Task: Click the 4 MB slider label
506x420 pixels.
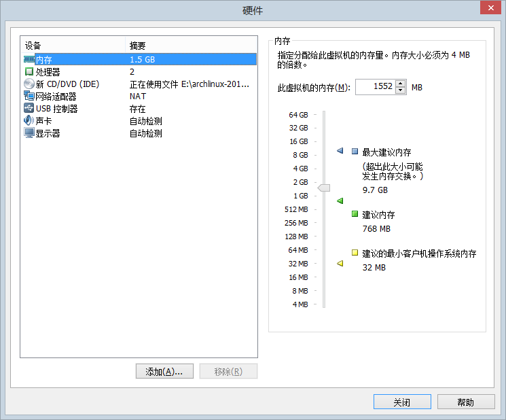Action: (x=300, y=304)
